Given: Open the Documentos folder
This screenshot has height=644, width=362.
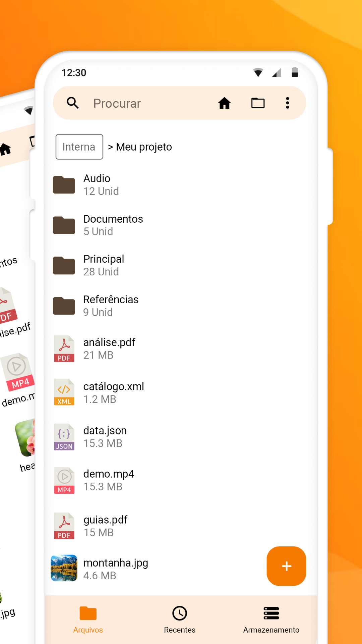Looking at the screenshot, I should point(181,225).
